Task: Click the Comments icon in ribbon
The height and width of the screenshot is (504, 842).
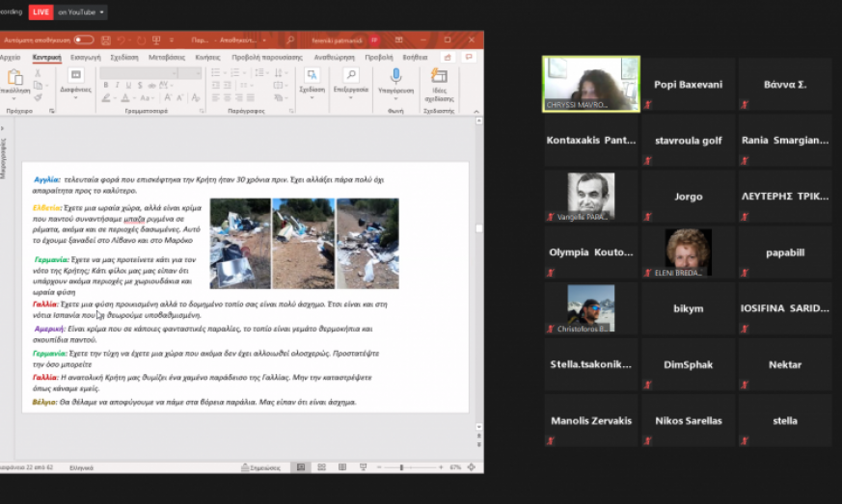Action: click(469, 58)
